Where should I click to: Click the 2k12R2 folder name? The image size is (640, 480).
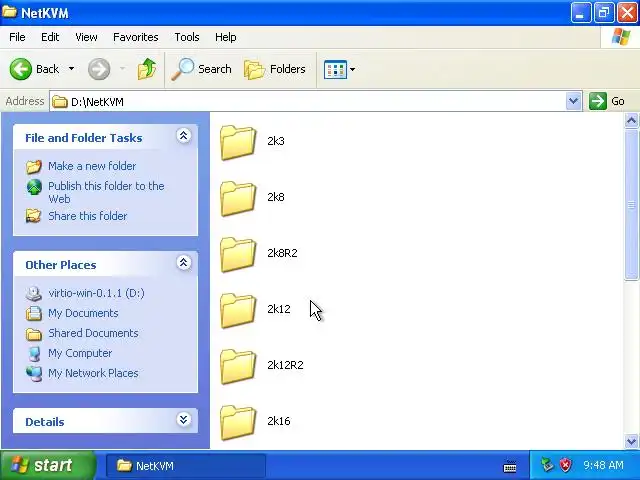[x=285, y=364]
